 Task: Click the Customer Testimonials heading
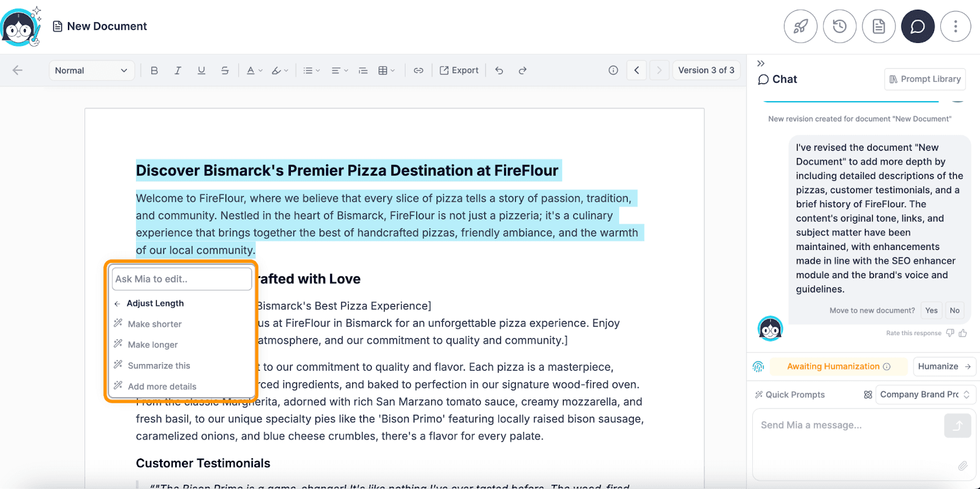[203, 463]
